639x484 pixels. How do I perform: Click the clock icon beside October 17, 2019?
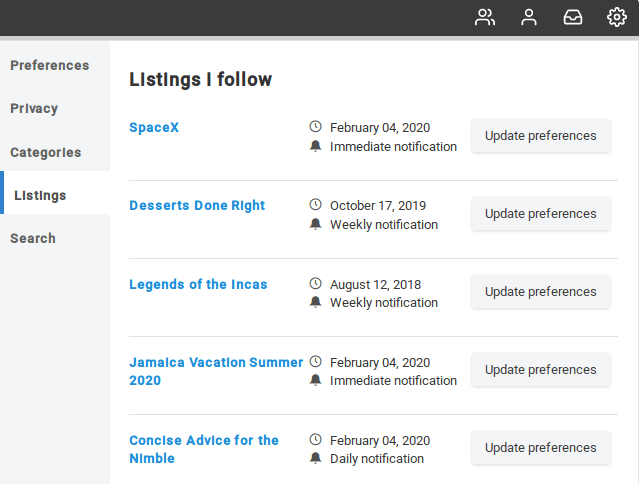tap(315, 205)
